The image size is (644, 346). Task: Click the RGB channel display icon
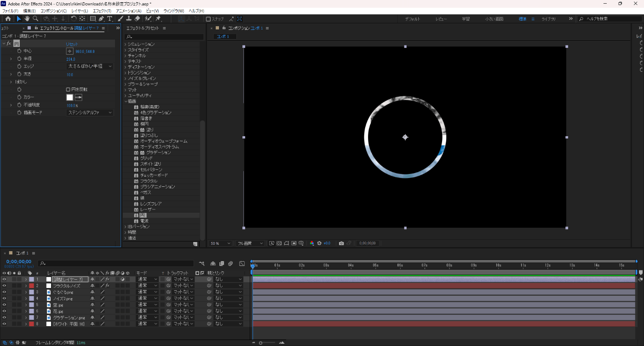(x=312, y=243)
